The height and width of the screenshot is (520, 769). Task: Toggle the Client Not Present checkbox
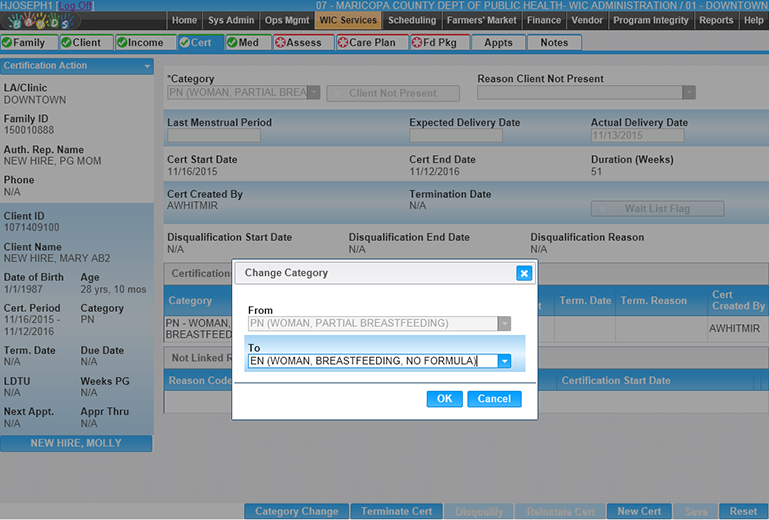338,93
